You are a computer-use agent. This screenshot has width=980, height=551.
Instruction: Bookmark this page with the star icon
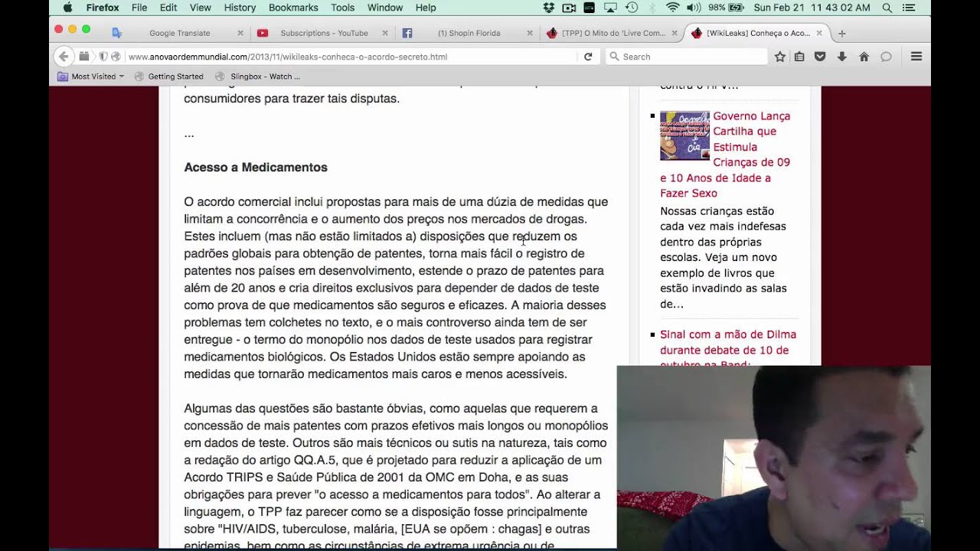(779, 57)
